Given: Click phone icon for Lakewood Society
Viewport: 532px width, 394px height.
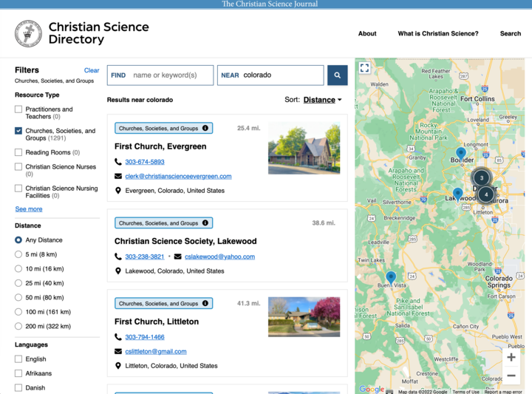Looking at the screenshot, I should (x=118, y=257).
